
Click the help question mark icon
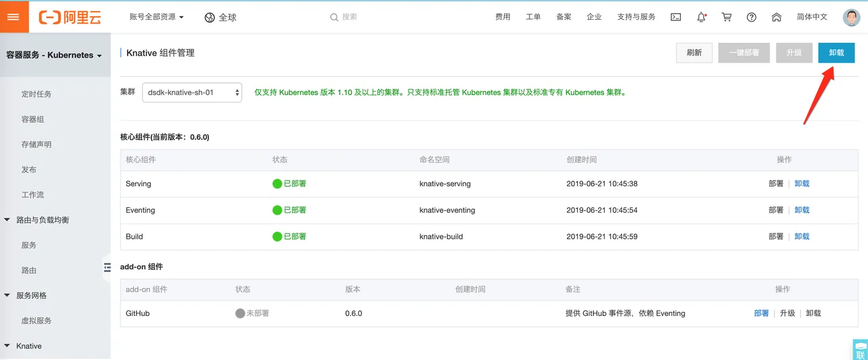click(751, 17)
